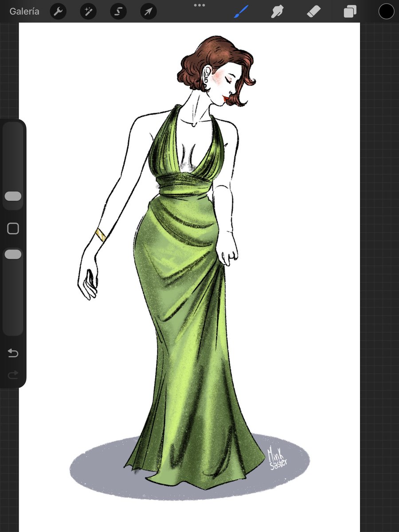Select the Eraser tool
Screen dimensions: 399x532
[313, 12]
